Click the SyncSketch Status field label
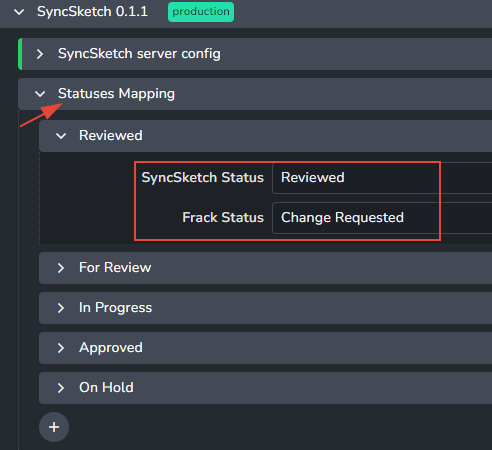Image resolution: width=492 pixels, height=450 pixels. [x=202, y=178]
